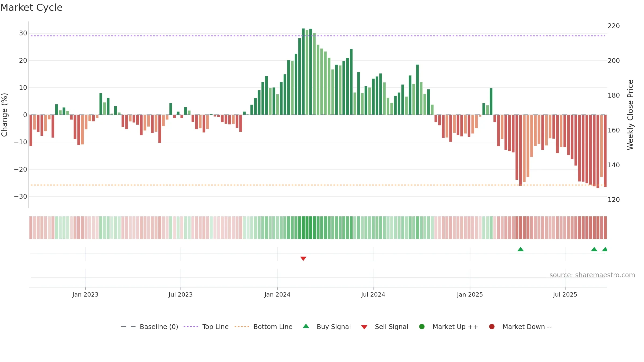Image resolution: width=644 pixels, height=362 pixels.
Task: Toggle the Bottom Line legend entry
Action: click(x=264, y=327)
